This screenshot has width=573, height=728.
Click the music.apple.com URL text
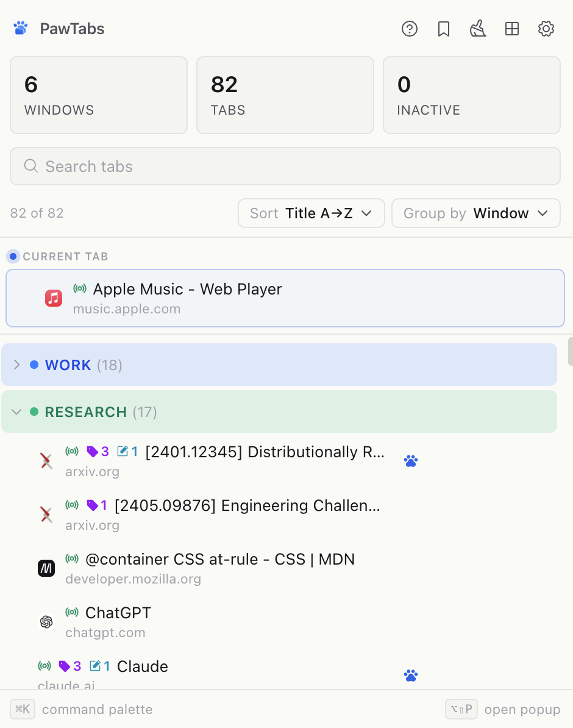pyautogui.click(x=127, y=309)
